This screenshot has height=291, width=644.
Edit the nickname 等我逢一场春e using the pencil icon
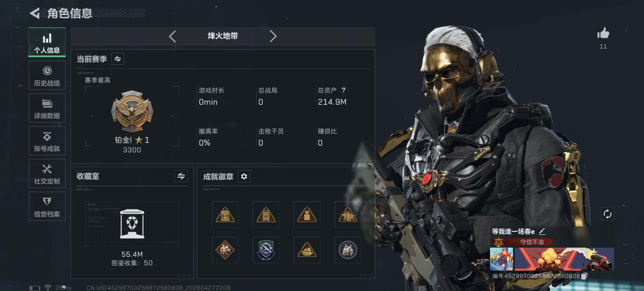541,231
